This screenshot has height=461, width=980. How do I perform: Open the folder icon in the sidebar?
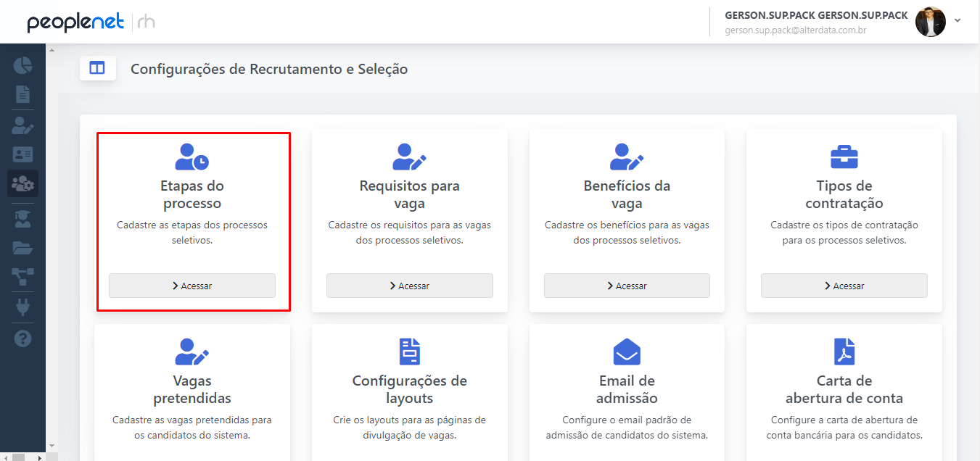click(x=22, y=248)
